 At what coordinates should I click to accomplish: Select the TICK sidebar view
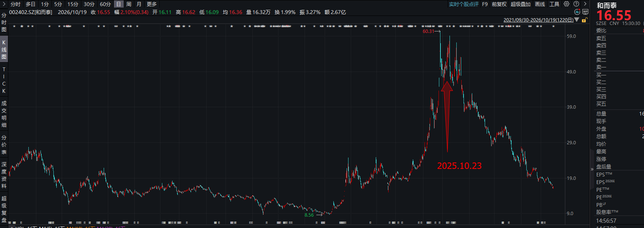4,80
